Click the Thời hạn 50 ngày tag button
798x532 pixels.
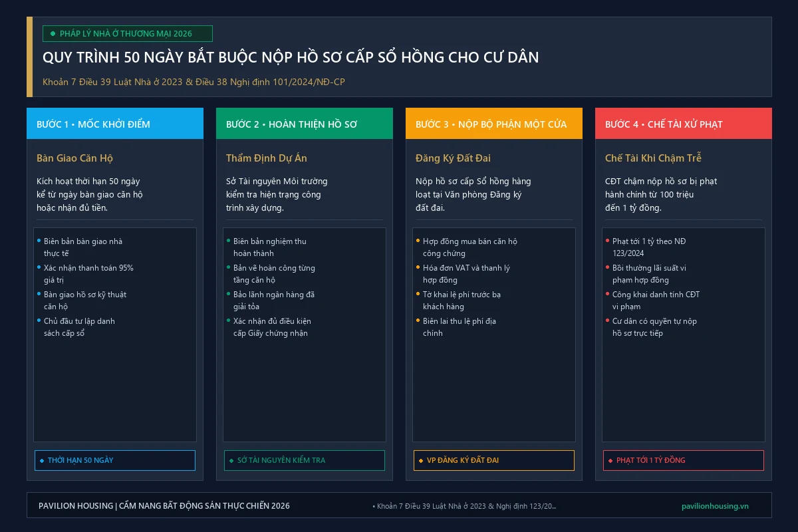tap(115, 460)
